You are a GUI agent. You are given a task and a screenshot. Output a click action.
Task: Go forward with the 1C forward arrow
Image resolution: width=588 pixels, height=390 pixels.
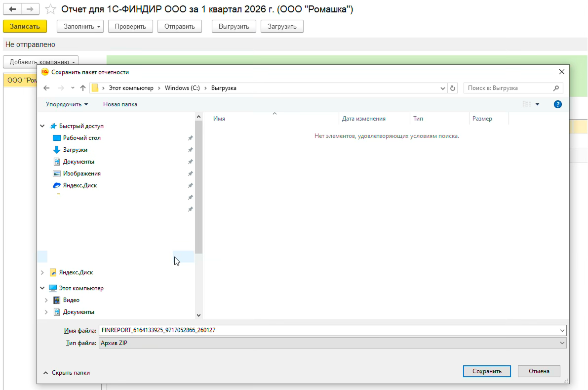[31, 9]
